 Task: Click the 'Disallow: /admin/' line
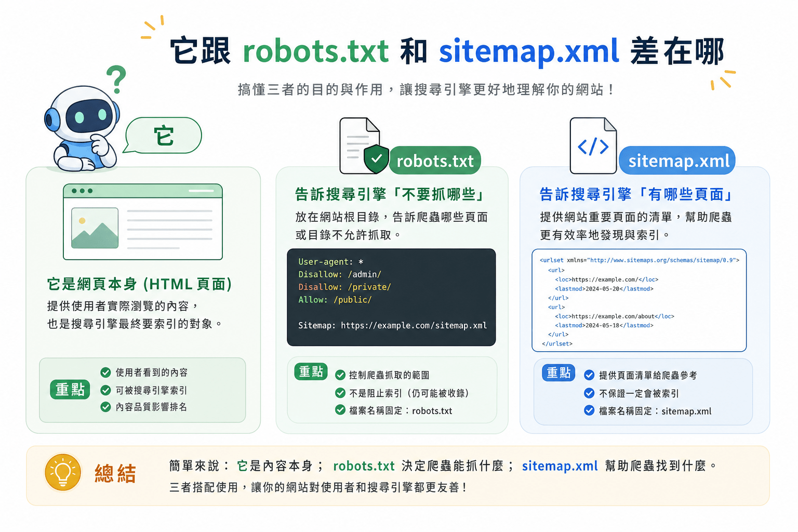coord(340,274)
